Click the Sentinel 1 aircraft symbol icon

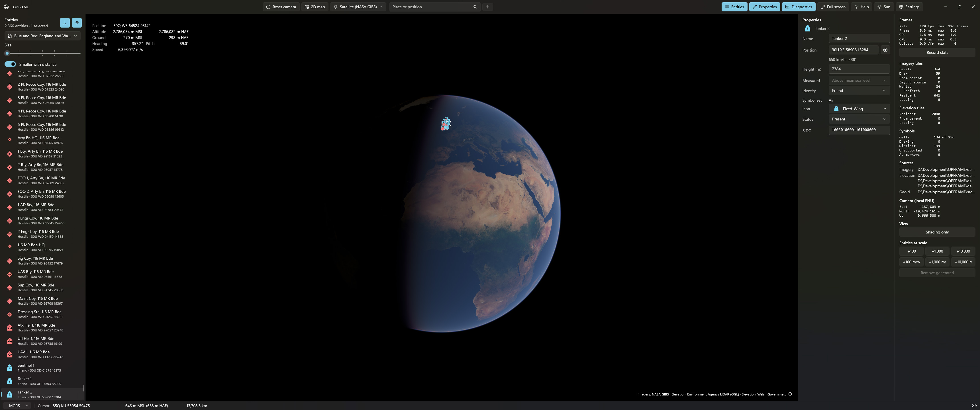point(9,368)
